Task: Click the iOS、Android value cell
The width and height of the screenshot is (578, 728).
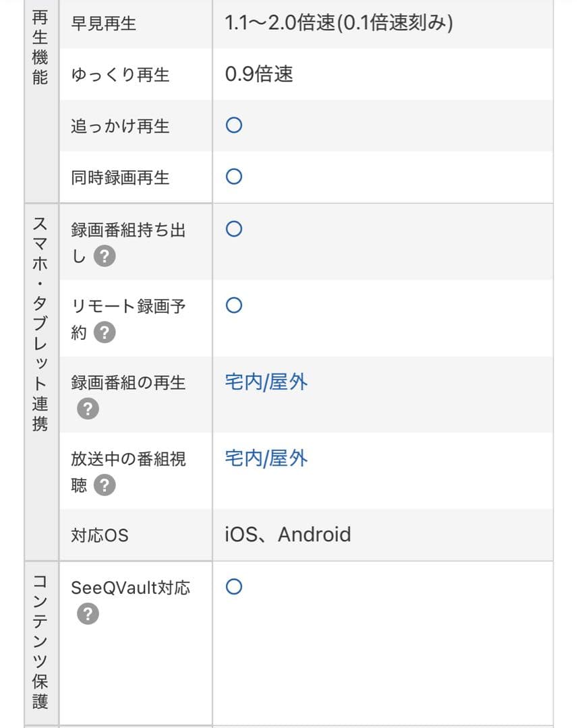Action: point(287,534)
